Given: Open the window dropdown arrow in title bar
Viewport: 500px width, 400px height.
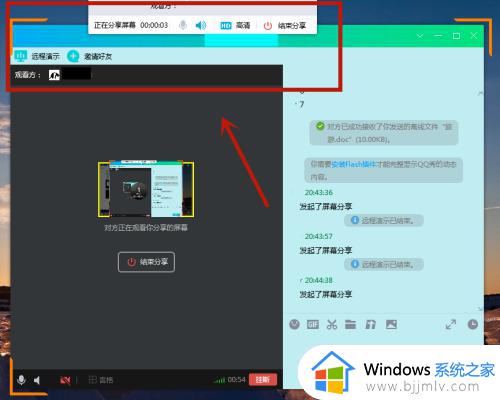Looking at the screenshot, I should coord(420,35).
